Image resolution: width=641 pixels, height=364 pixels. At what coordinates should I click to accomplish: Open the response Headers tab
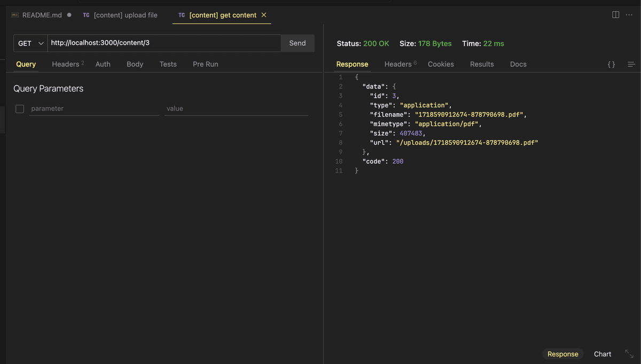(401, 64)
